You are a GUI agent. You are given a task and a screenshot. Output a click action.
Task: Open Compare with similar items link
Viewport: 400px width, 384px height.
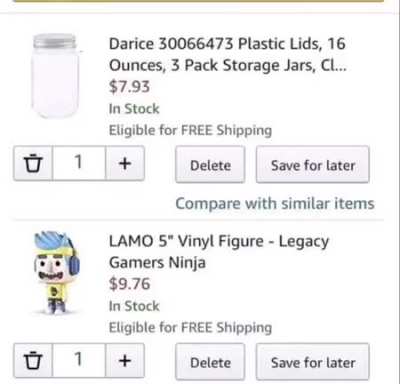pyautogui.click(x=275, y=203)
